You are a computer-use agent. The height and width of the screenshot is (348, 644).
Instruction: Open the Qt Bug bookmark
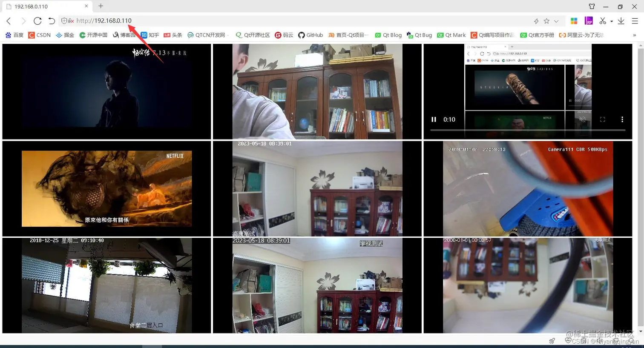(x=419, y=35)
